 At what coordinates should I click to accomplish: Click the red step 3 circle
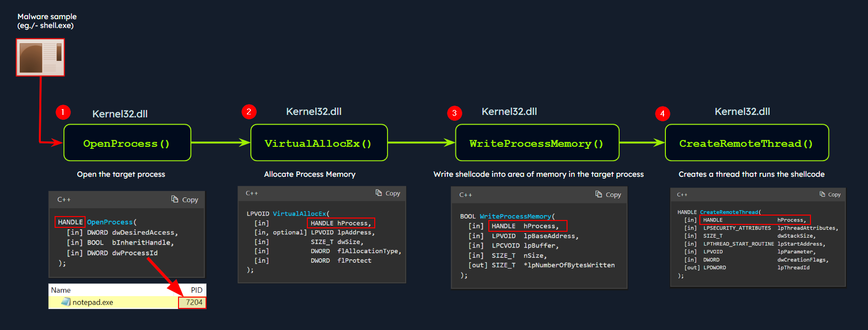(454, 113)
